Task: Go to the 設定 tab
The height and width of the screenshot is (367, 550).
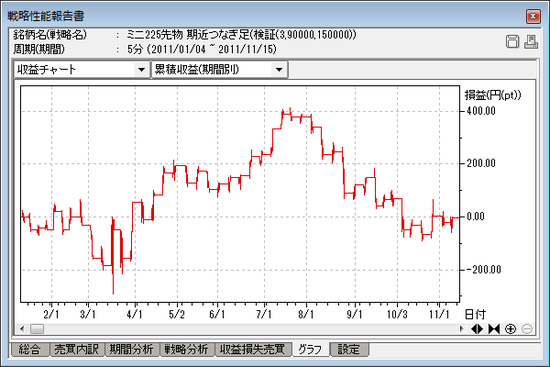Action: [349, 349]
